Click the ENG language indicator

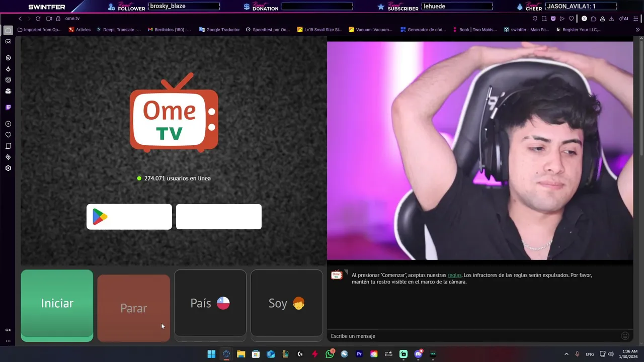coord(590,354)
